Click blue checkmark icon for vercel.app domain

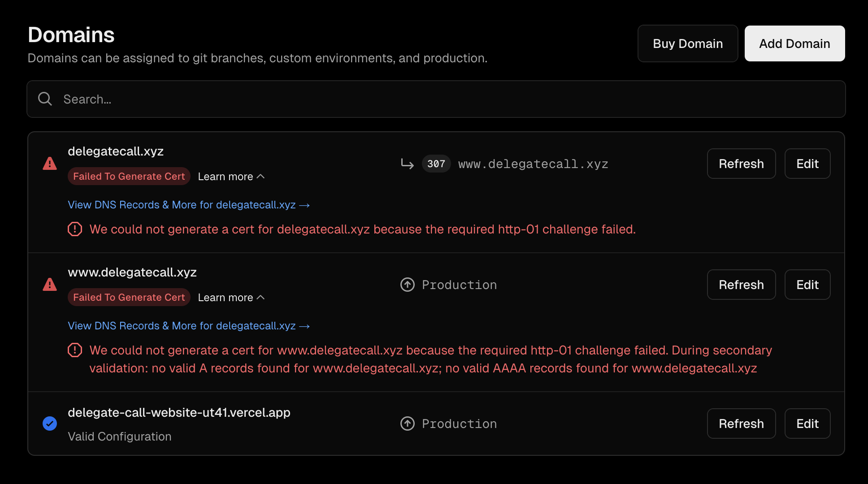50,423
